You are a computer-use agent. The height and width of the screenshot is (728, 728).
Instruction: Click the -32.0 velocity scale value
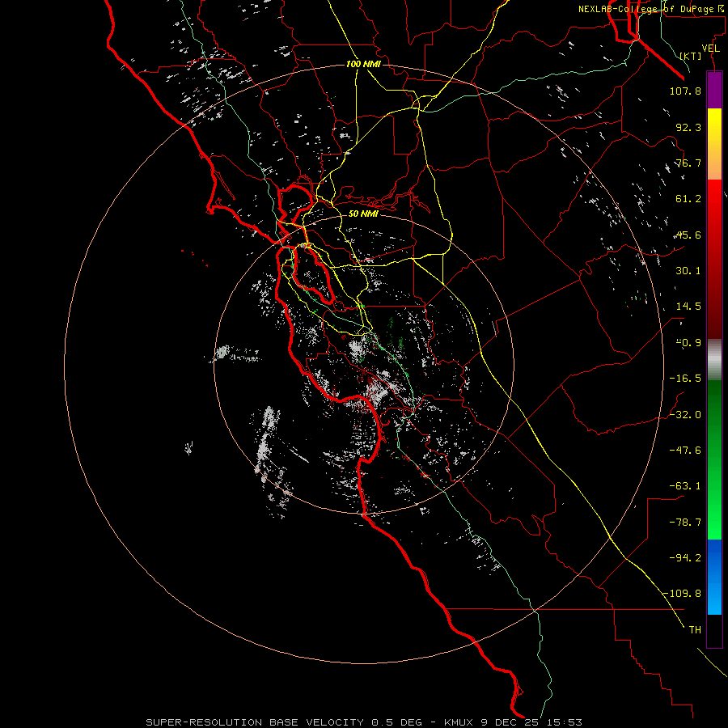[x=685, y=415]
